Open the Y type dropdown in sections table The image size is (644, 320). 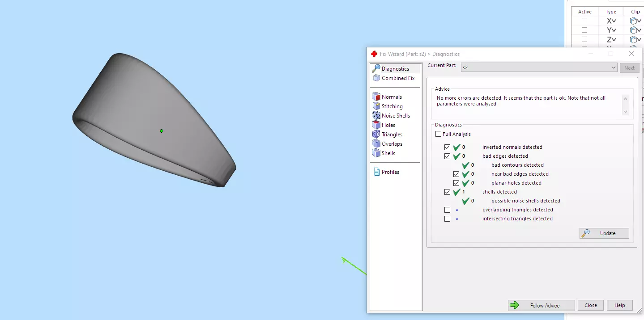point(611,30)
